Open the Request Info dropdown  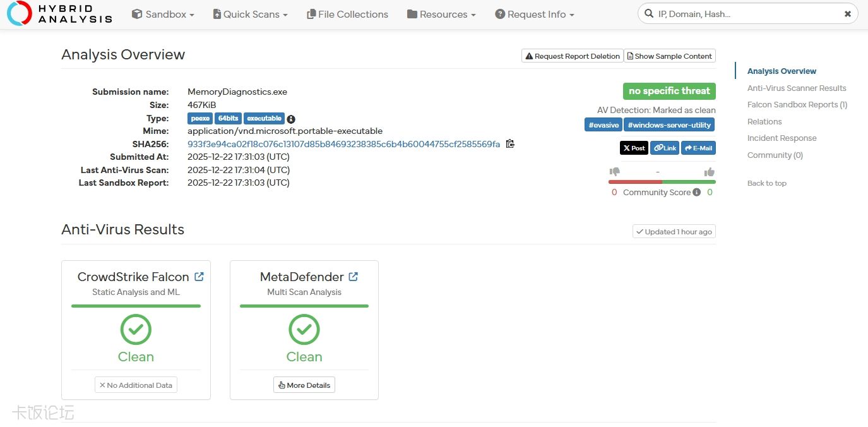(535, 14)
